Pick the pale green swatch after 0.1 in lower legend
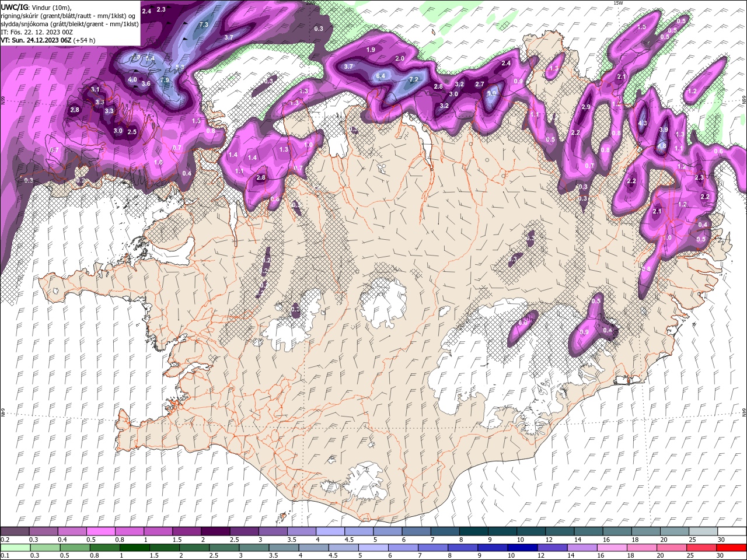This screenshot has width=747, height=560. pos(15,547)
